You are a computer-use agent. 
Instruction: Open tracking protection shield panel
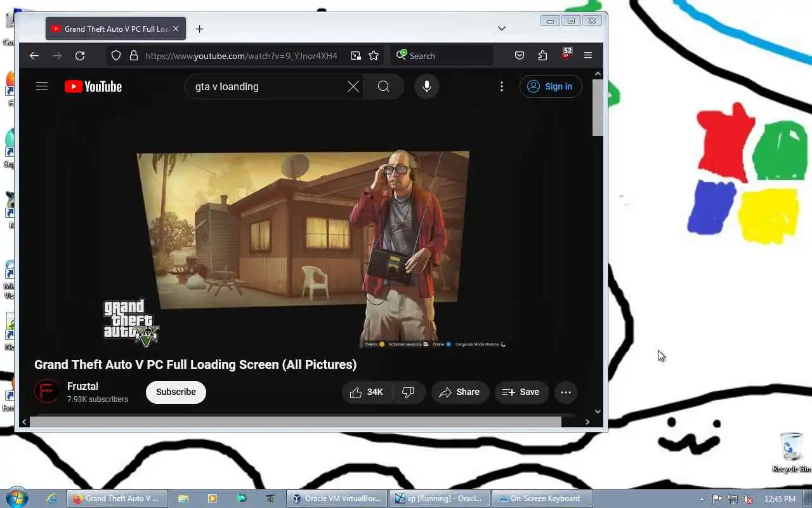coord(116,56)
